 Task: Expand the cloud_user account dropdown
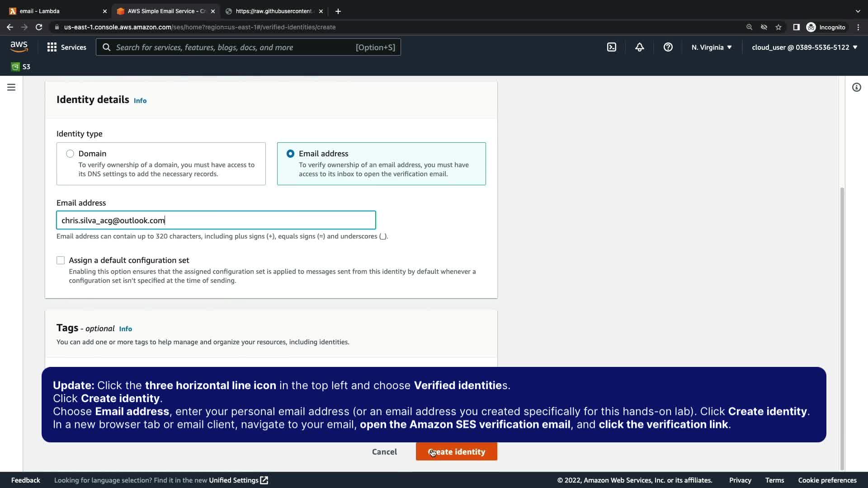pos(804,47)
